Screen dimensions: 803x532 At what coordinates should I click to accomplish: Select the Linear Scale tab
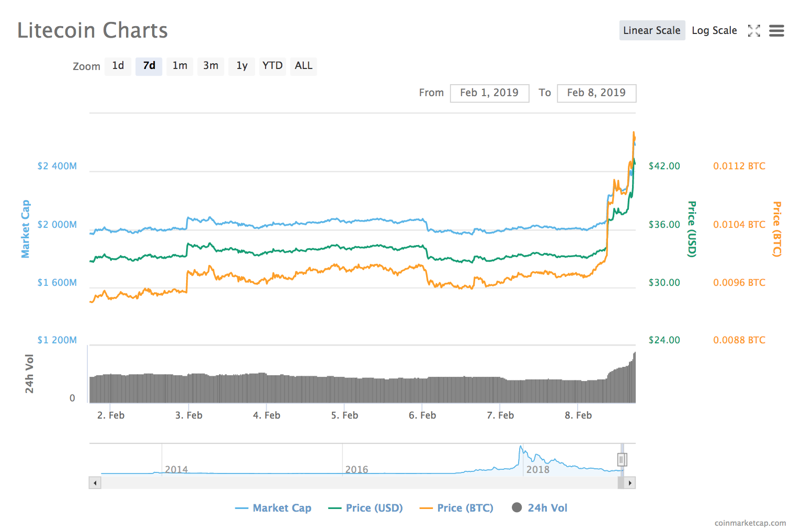tap(652, 30)
